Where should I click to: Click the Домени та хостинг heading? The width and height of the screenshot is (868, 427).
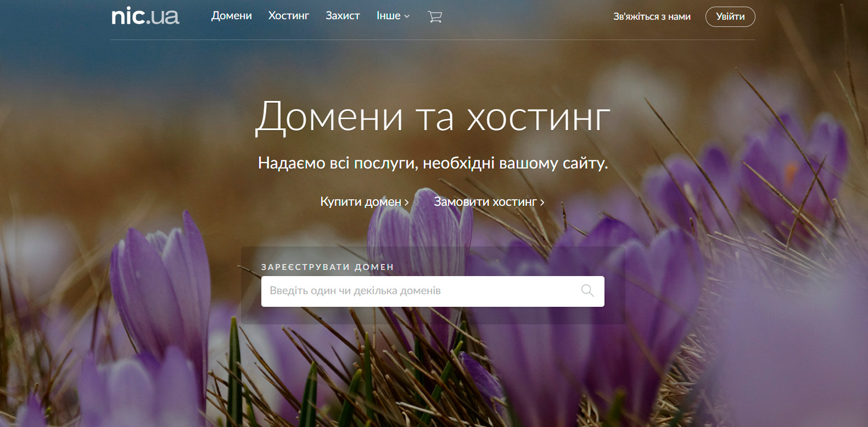(433, 117)
